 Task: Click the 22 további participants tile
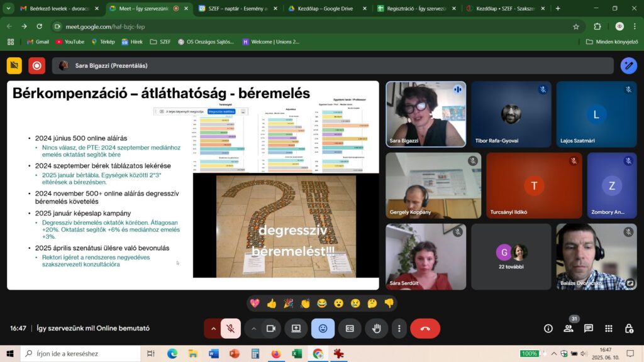[x=511, y=256]
